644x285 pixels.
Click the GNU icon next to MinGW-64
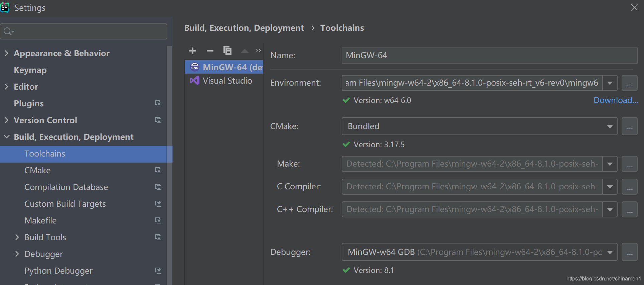tap(195, 67)
